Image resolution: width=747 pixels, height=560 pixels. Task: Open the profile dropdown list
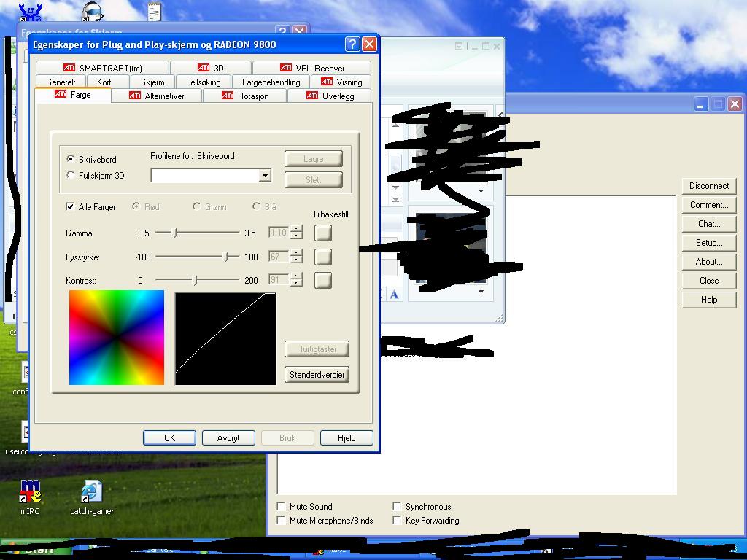(265, 176)
